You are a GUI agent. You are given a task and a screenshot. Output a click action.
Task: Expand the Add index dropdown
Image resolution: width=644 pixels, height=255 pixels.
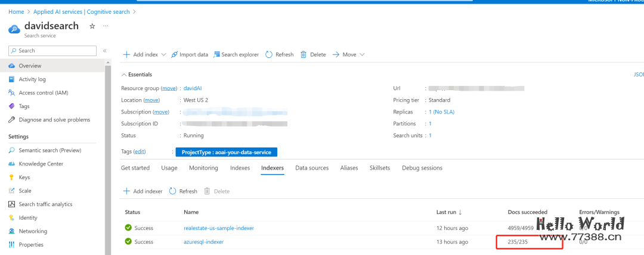coord(163,54)
